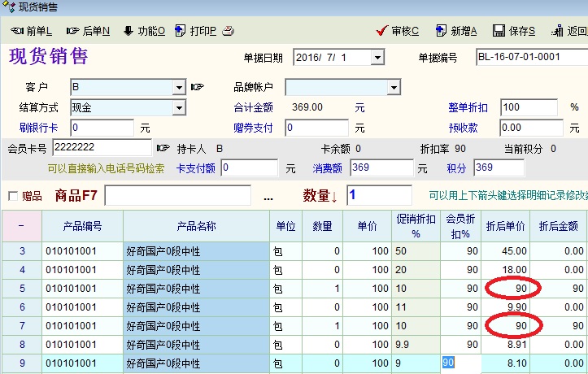Click the ellipsis button after product search field
Viewport: 588px width, 374px height.
click(268, 196)
